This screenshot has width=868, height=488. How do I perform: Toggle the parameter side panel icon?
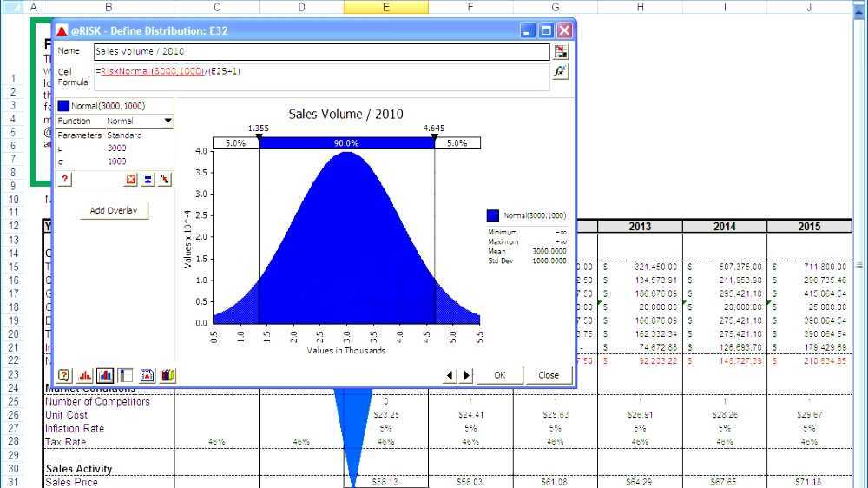coord(126,375)
